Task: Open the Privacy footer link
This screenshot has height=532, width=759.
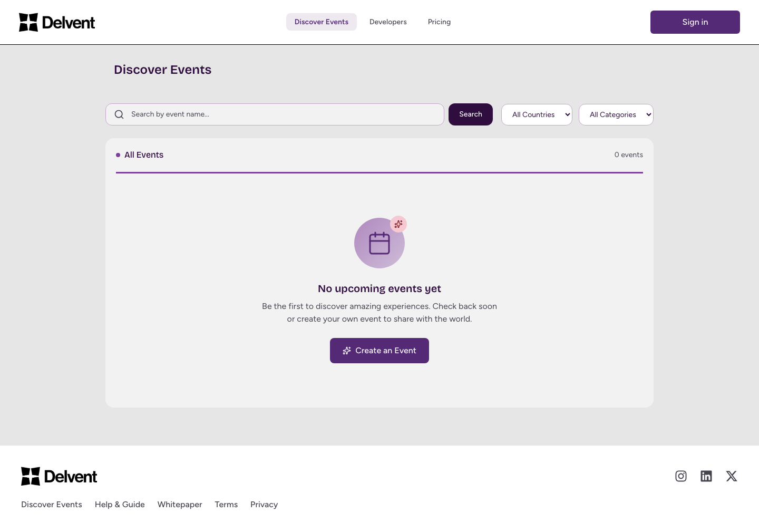Action: pos(264,505)
